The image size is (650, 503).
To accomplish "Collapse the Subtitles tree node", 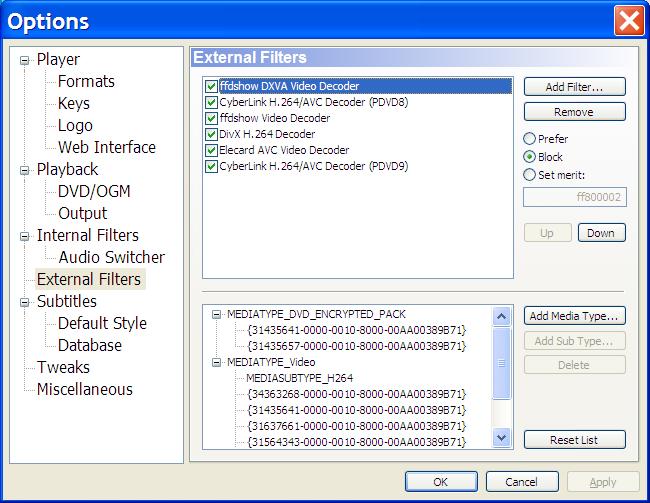I will pyautogui.click(x=24, y=302).
